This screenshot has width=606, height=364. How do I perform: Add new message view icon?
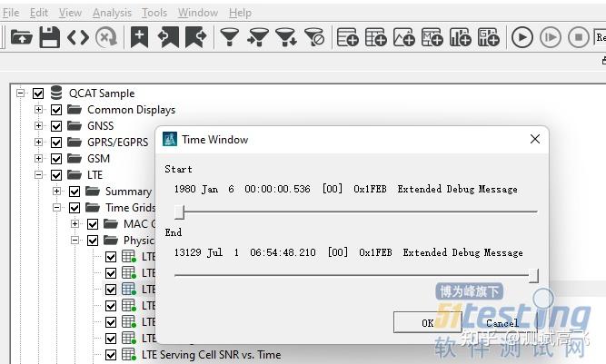[x=432, y=37]
